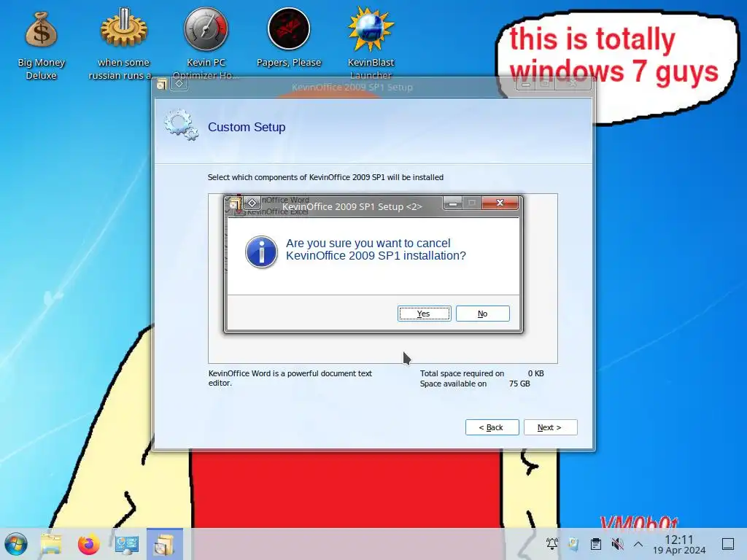Click the '75 GB' available space value

pos(519,384)
